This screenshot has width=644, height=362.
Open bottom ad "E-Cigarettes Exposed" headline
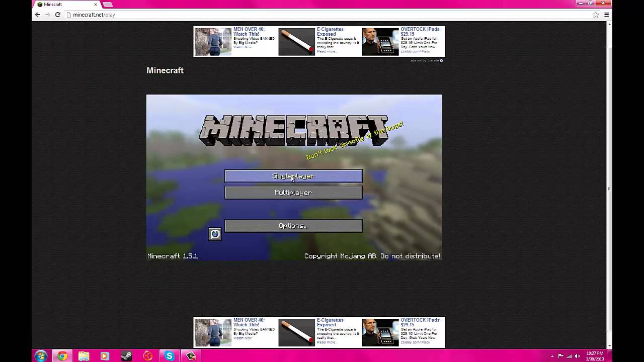tap(330, 322)
